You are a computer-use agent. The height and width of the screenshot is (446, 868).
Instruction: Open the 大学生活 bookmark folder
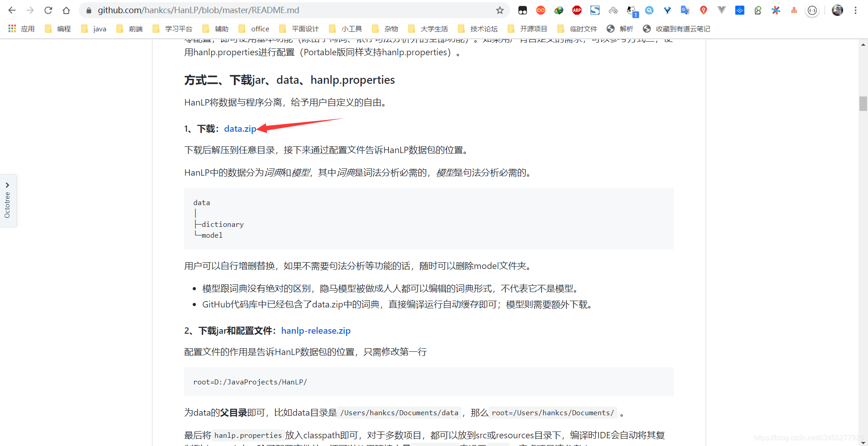(x=428, y=29)
